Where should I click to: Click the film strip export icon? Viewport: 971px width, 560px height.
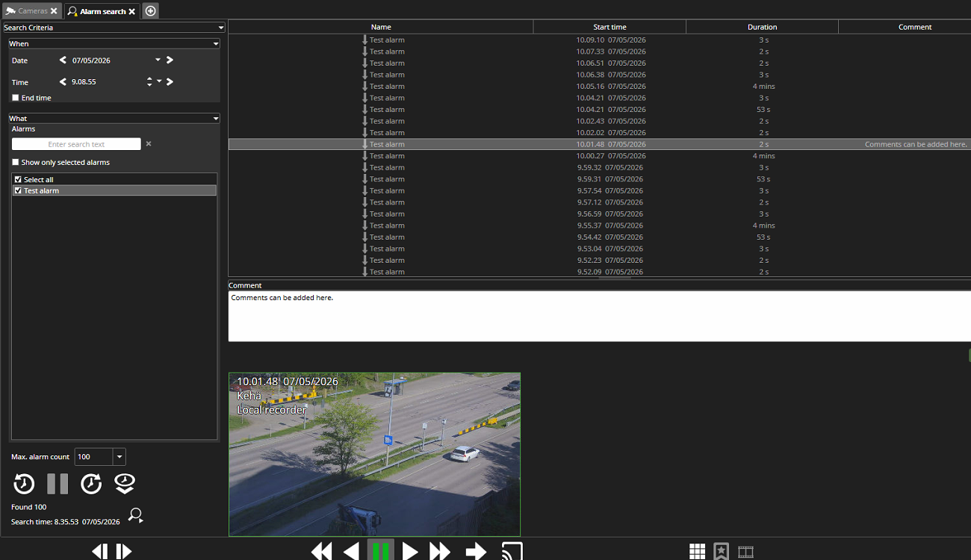[745, 552]
